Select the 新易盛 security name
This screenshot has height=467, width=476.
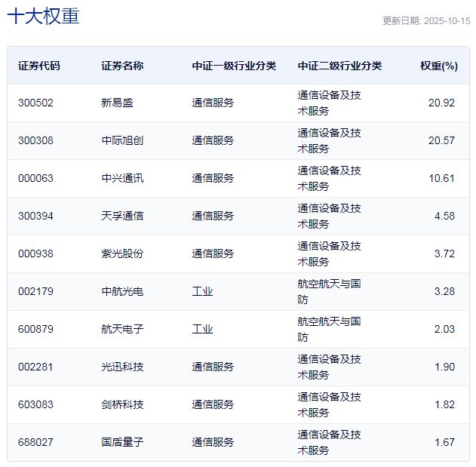pos(117,103)
